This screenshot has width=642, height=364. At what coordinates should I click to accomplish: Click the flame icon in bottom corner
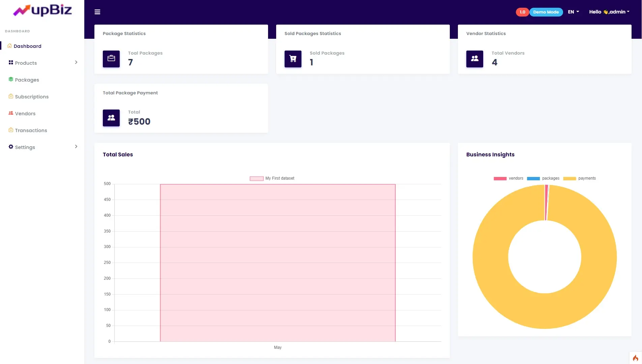[635, 358]
